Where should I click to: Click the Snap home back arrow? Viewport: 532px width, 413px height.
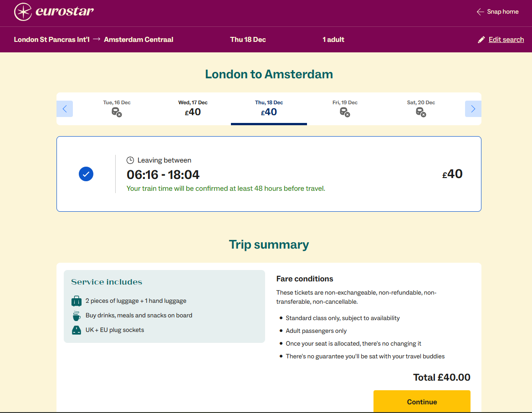[480, 12]
